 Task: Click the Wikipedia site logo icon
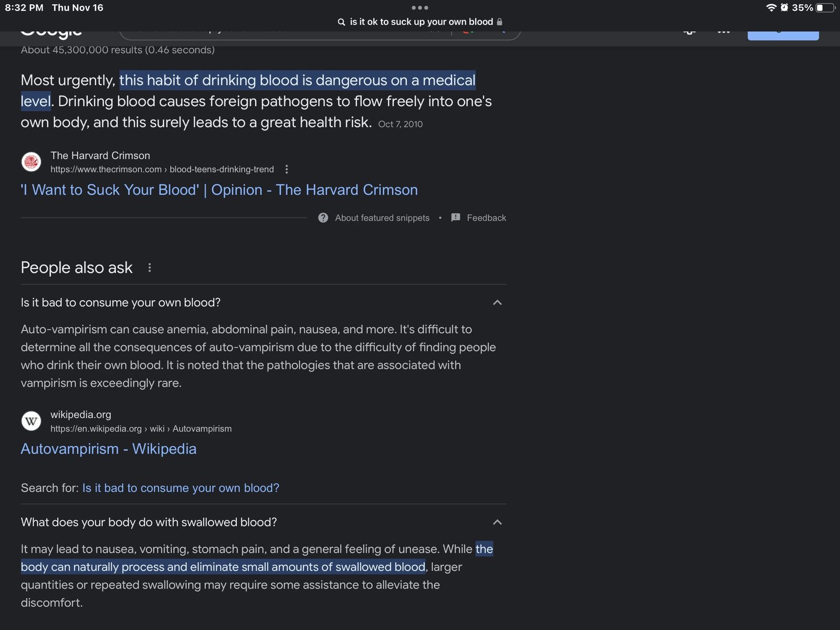(x=31, y=421)
